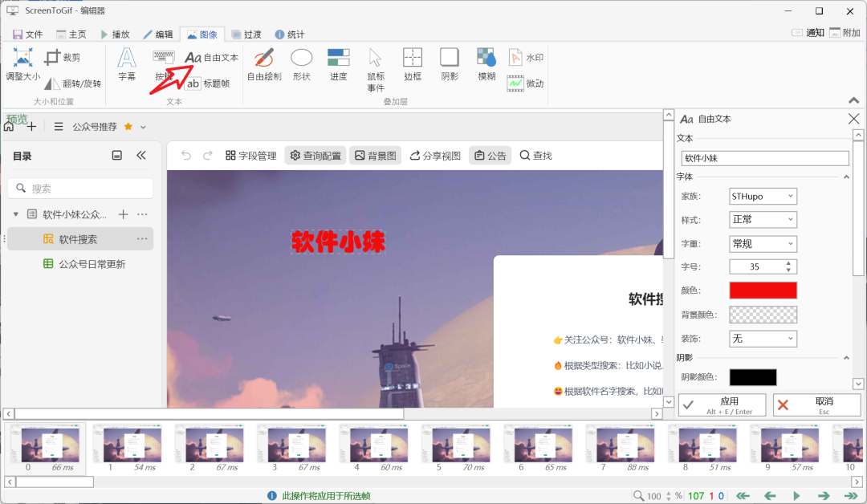Click the zoom magnifier icon in status bar
The height and width of the screenshot is (504, 867).
click(639, 496)
